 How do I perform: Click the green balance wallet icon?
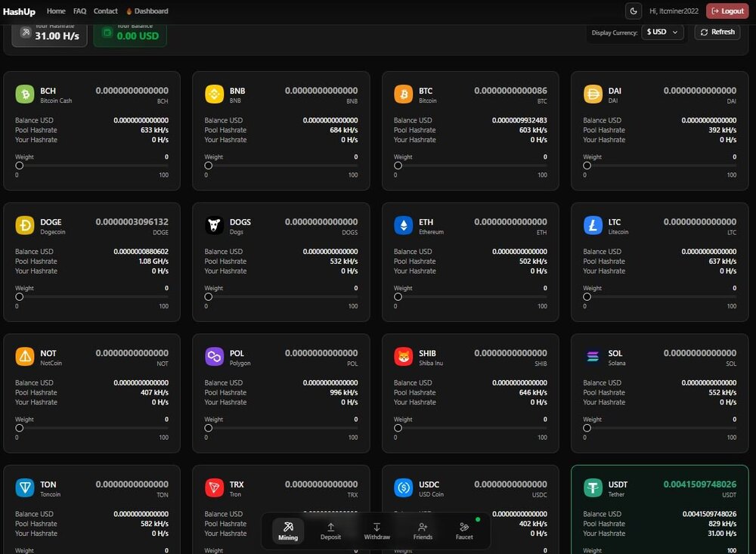coord(107,32)
